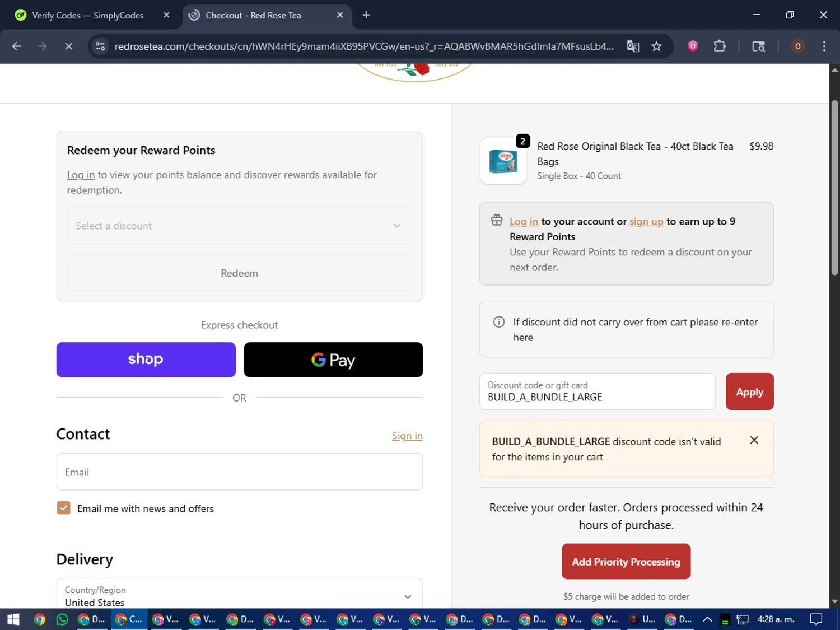Screen dimensions: 840x630
Task: Click the tea box product thumbnail
Action: (x=503, y=161)
